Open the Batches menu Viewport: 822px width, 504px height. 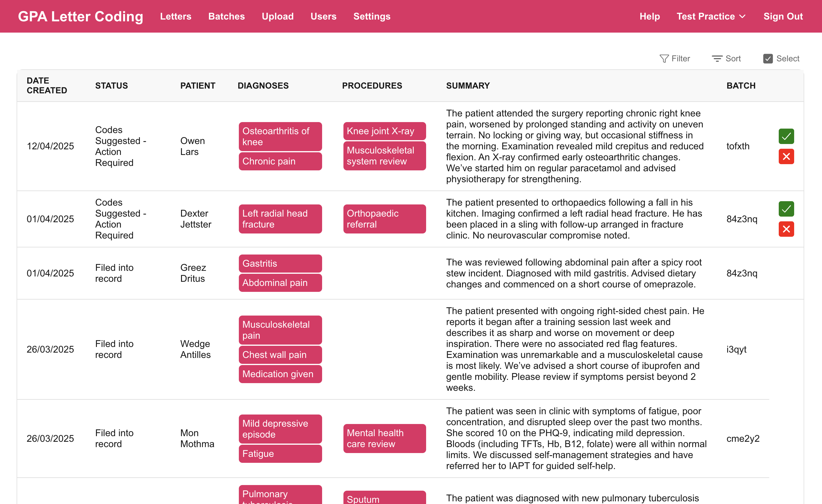click(226, 16)
